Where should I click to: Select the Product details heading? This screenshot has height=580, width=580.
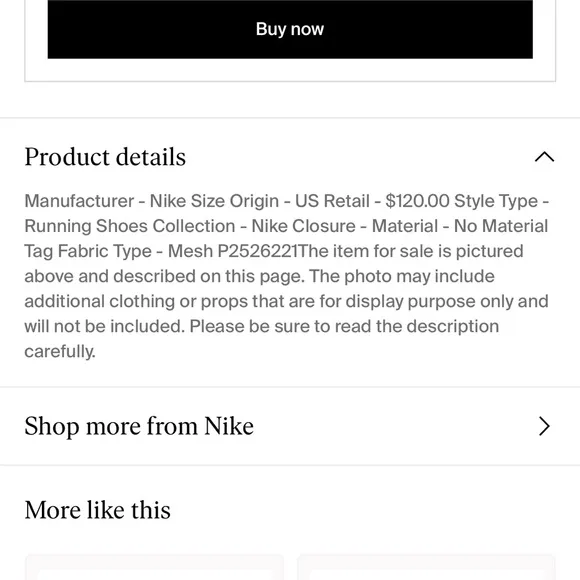[105, 157]
